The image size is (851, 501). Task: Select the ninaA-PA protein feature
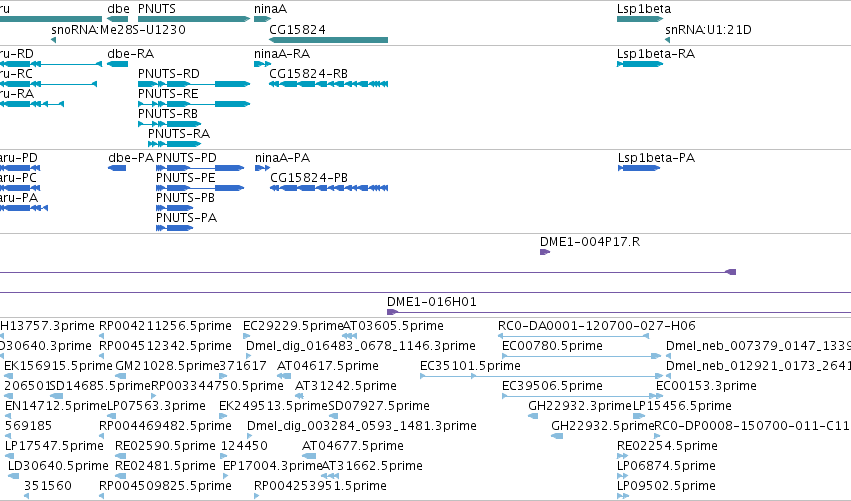[x=262, y=168]
